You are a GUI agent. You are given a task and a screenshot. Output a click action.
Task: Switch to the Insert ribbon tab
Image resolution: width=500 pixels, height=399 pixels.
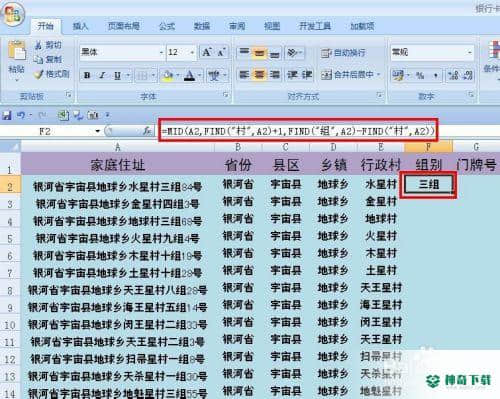pyautogui.click(x=80, y=26)
